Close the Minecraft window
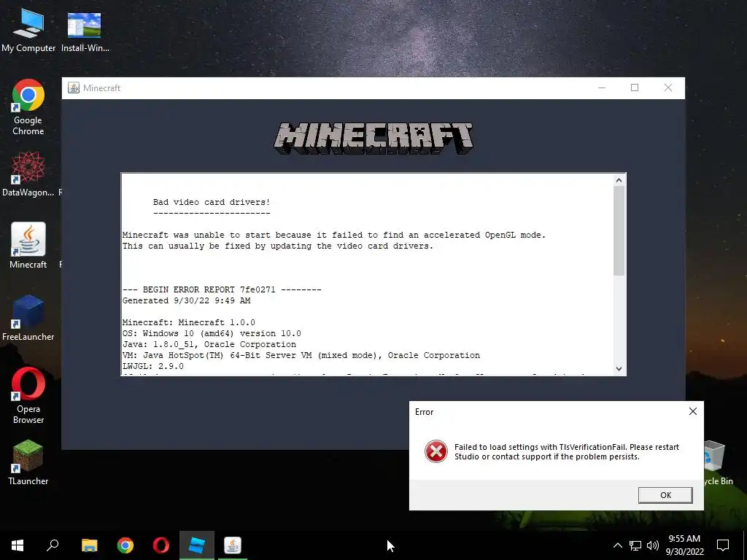This screenshot has width=747, height=560. [668, 87]
